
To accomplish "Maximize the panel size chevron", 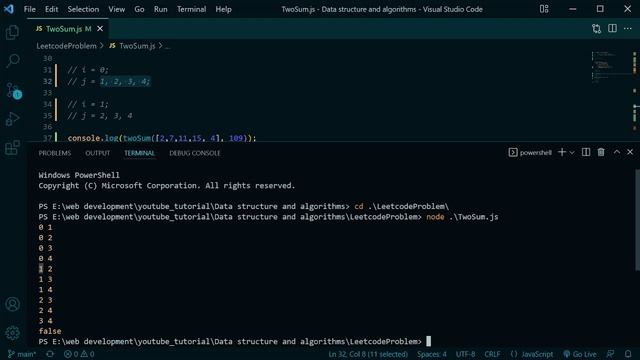I will tap(617, 152).
